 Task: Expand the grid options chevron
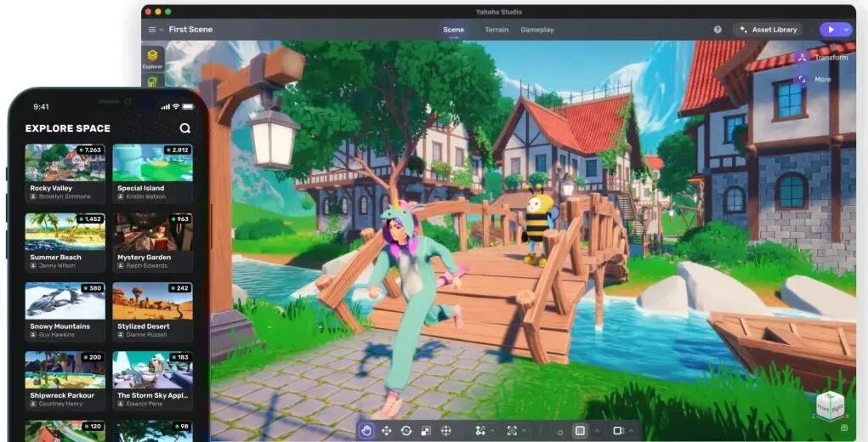tap(597, 431)
